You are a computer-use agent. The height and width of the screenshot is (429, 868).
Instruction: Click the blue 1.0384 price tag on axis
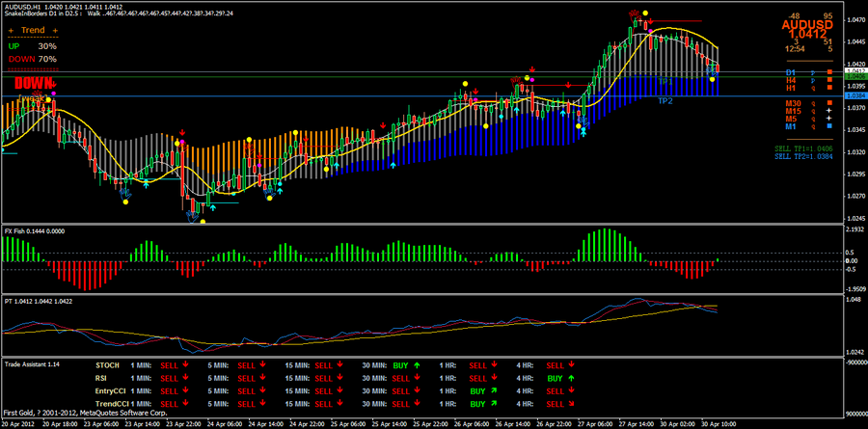(x=854, y=95)
